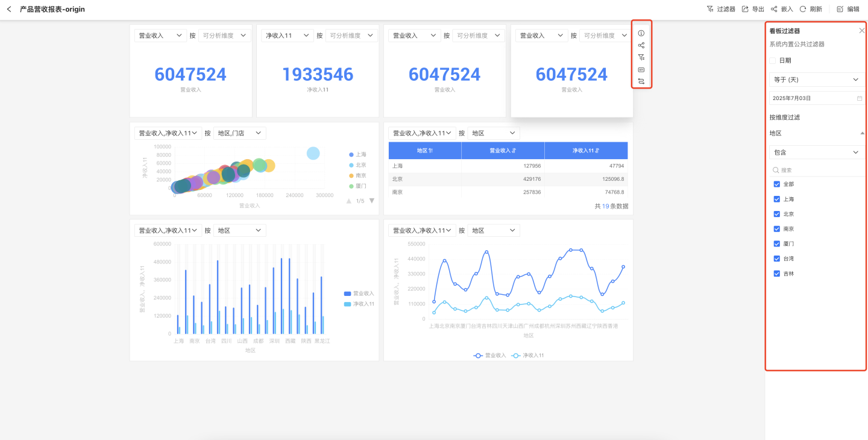Uncheck the 上海 region checkbox

(x=777, y=199)
